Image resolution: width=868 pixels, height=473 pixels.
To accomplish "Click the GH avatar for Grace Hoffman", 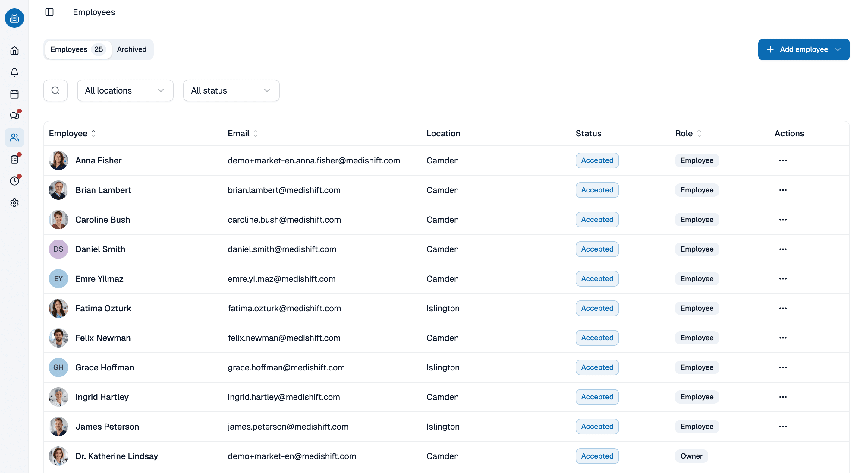I will tap(58, 367).
